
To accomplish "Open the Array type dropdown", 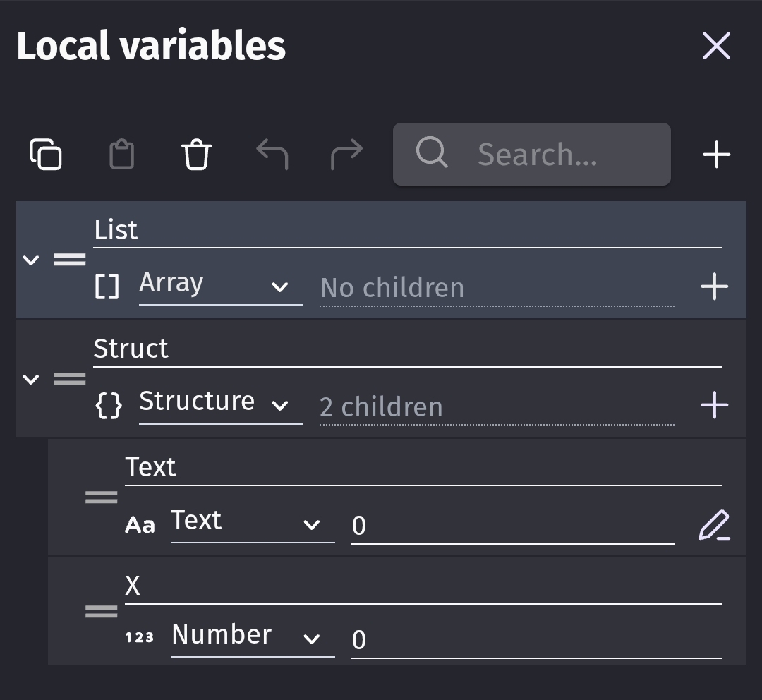I will point(220,286).
